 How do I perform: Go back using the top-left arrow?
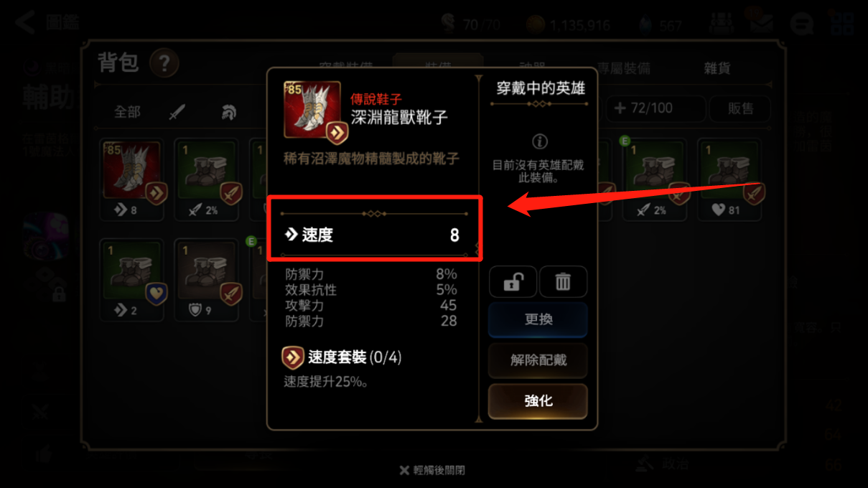pos(24,22)
